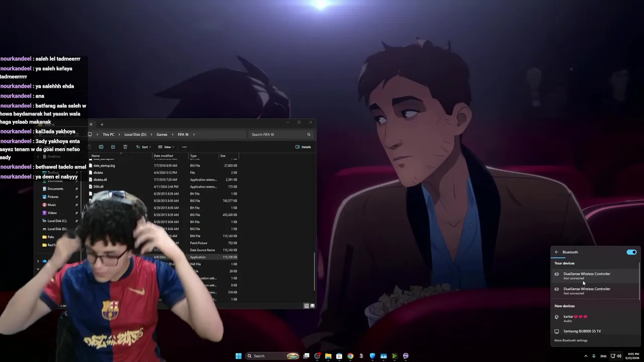Image resolution: width=644 pixels, height=362 pixels.
Task: Click the green play-arrow taskbar app
Action: coord(394,356)
